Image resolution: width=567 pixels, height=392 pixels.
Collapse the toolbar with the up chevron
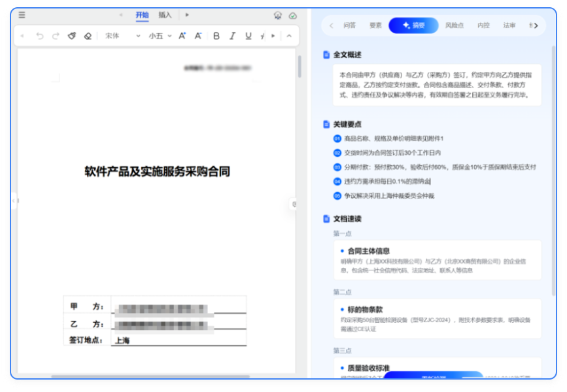tap(289, 36)
